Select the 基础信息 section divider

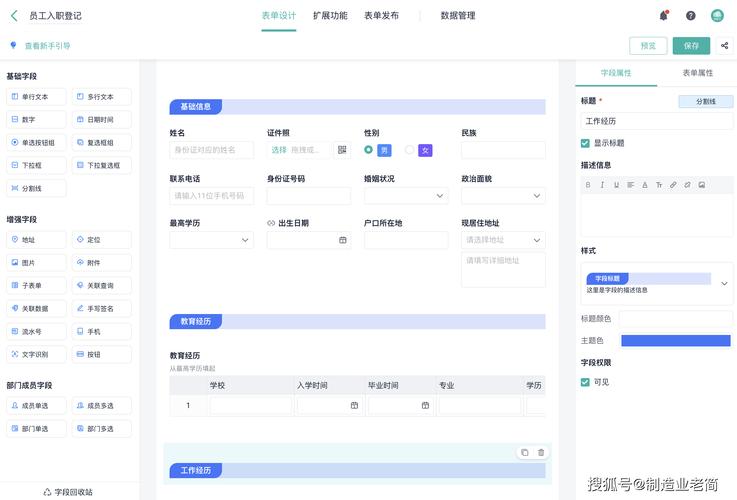[x=357, y=107]
